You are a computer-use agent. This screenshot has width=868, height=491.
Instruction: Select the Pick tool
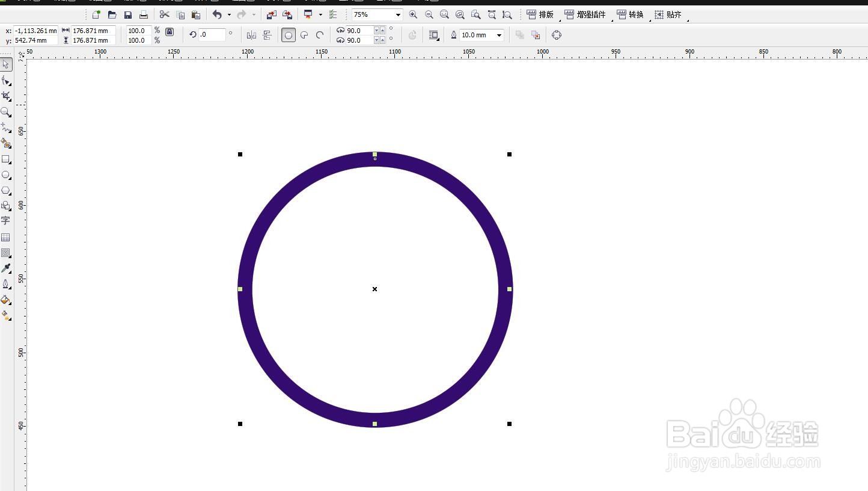[6, 64]
